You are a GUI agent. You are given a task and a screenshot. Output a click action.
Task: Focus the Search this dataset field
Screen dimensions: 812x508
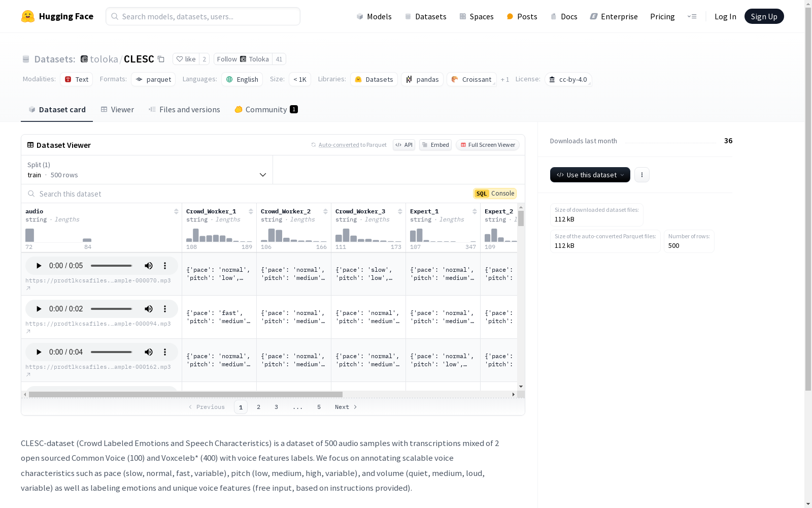246,194
